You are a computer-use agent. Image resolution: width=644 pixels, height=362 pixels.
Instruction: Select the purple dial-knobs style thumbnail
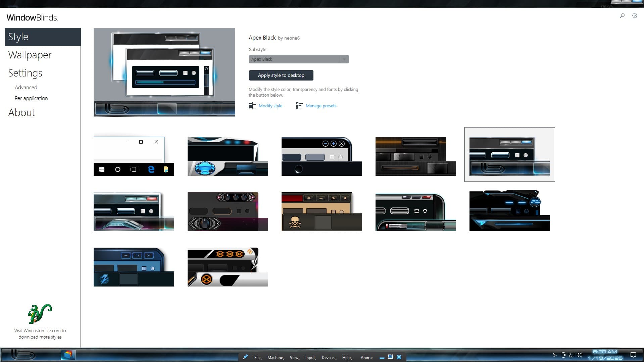[228, 212]
